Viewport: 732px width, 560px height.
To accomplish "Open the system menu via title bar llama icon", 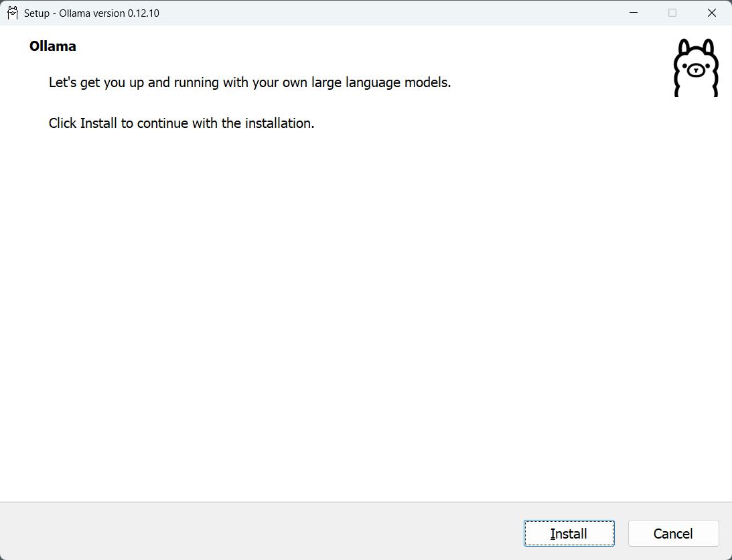I will click(12, 13).
